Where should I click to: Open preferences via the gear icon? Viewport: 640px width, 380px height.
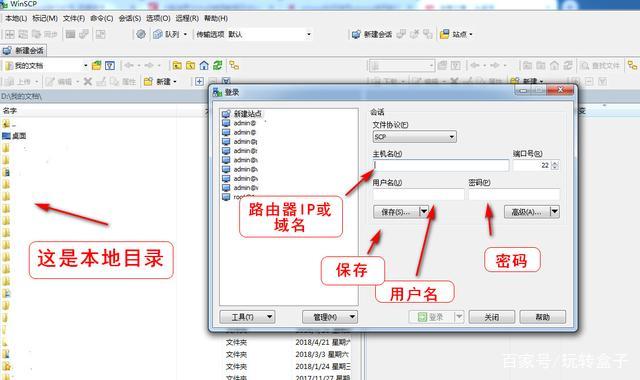(141, 34)
